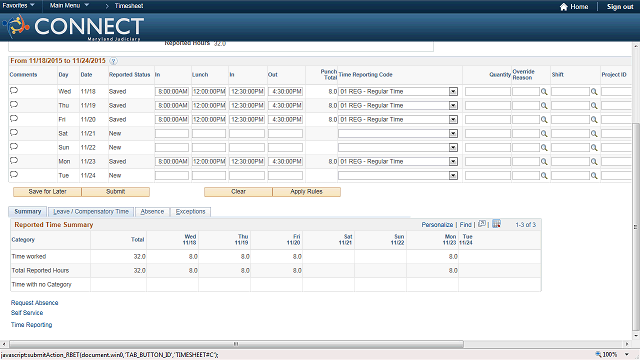Screen dimensions: 640x360
Task: Switch to the Exceptions tab
Action: [190, 211]
